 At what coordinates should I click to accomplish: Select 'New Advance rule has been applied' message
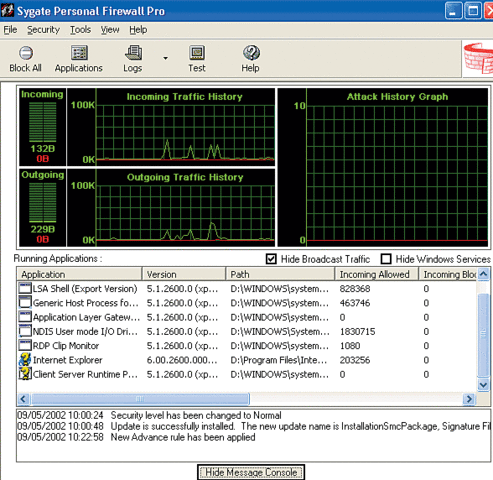(x=183, y=437)
